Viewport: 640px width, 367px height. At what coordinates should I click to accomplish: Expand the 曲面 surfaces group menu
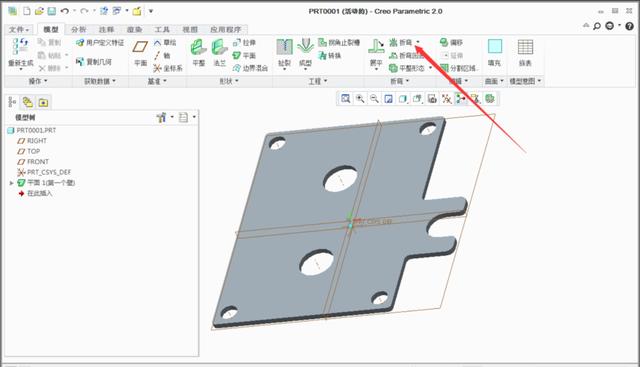tap(494, 81)
